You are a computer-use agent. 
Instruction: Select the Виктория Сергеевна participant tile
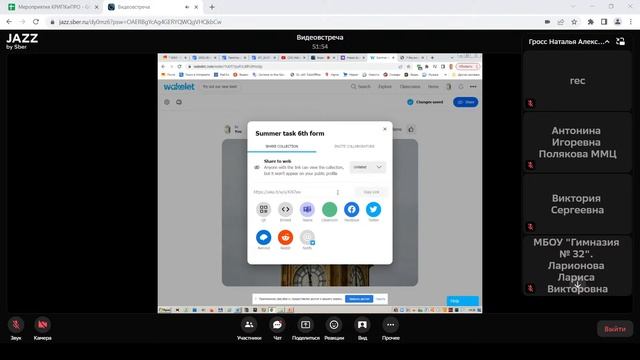pos(577,204)
